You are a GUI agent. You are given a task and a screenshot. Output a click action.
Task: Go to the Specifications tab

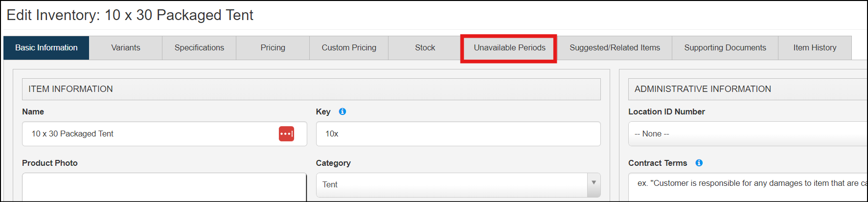pyautogui.click(x=199, y=48)
